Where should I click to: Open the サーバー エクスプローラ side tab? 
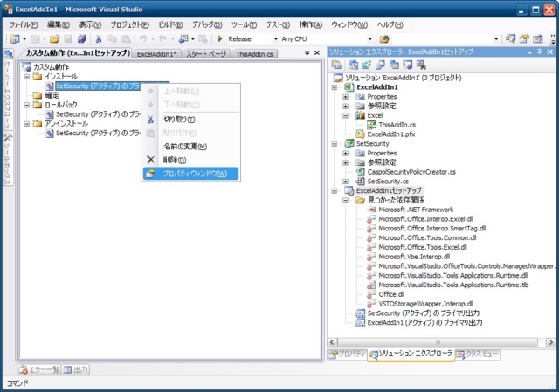tap(8, 89)
